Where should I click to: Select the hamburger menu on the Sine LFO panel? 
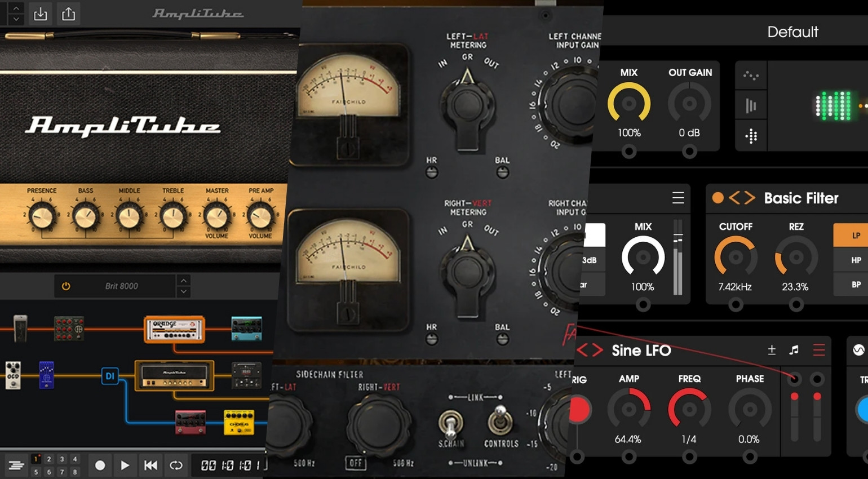818,350
